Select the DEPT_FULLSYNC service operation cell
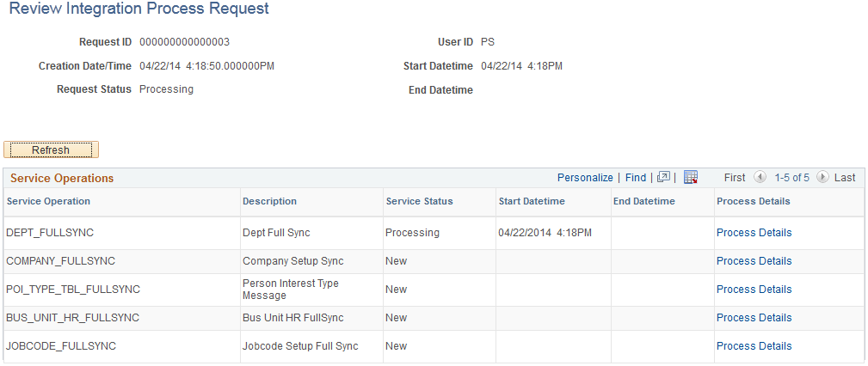 [x=49, y=233]
